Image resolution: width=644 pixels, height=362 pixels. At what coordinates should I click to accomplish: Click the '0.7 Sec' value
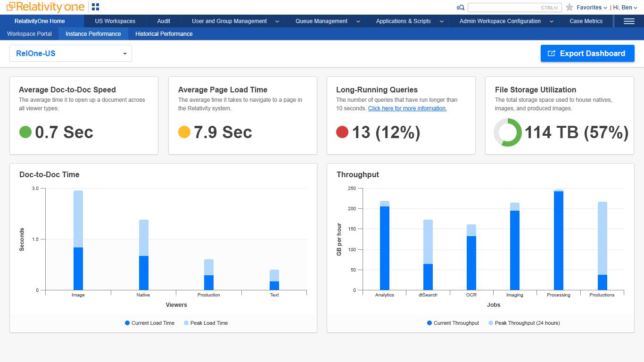coord(64,132)
